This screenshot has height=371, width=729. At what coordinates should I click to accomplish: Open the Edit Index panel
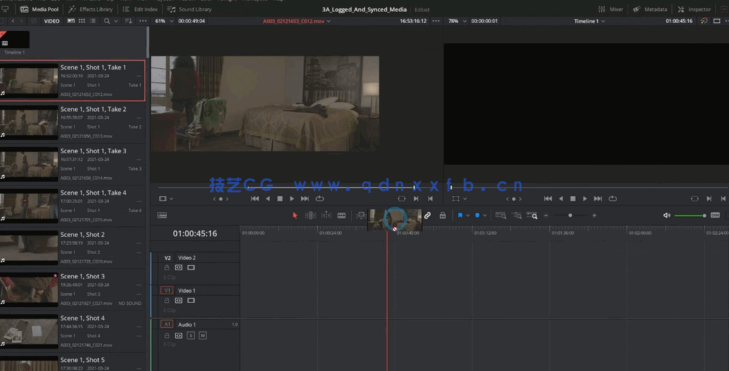click(x=140, y=9)
